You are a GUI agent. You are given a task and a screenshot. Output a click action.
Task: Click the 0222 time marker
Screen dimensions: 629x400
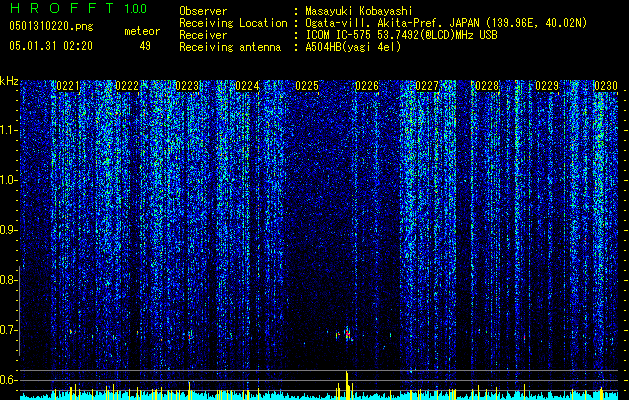(x=127, y=86)
